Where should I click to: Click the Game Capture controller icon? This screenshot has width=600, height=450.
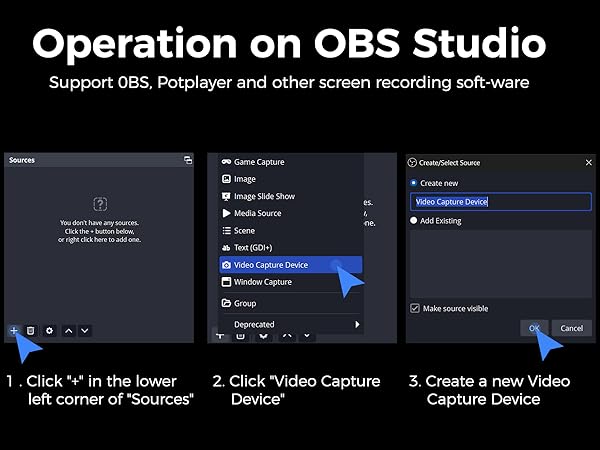coord(227,162)
